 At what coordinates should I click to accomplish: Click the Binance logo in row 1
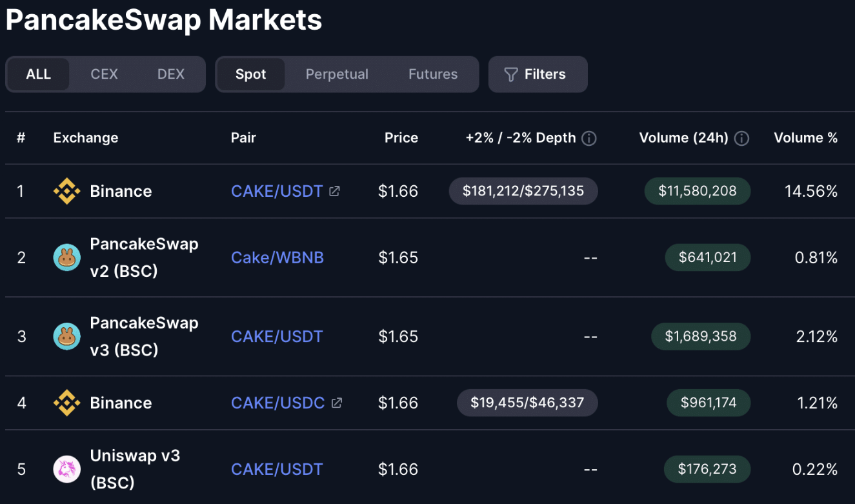(x=66, y=191)
